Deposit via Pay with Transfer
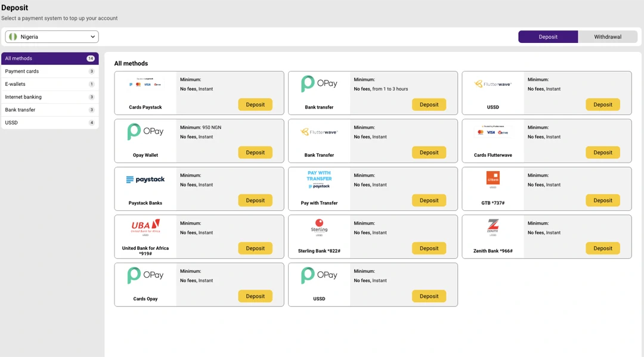 click(429, 200)
